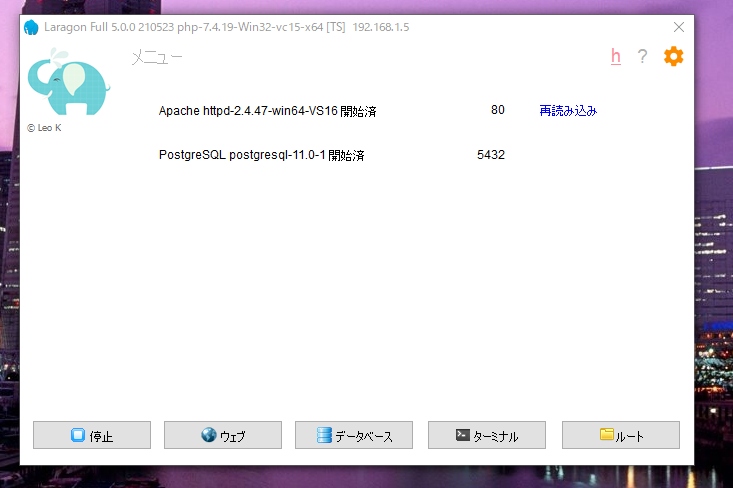Select the Apache httpd-2.4.47 service text

coord(267,111)
